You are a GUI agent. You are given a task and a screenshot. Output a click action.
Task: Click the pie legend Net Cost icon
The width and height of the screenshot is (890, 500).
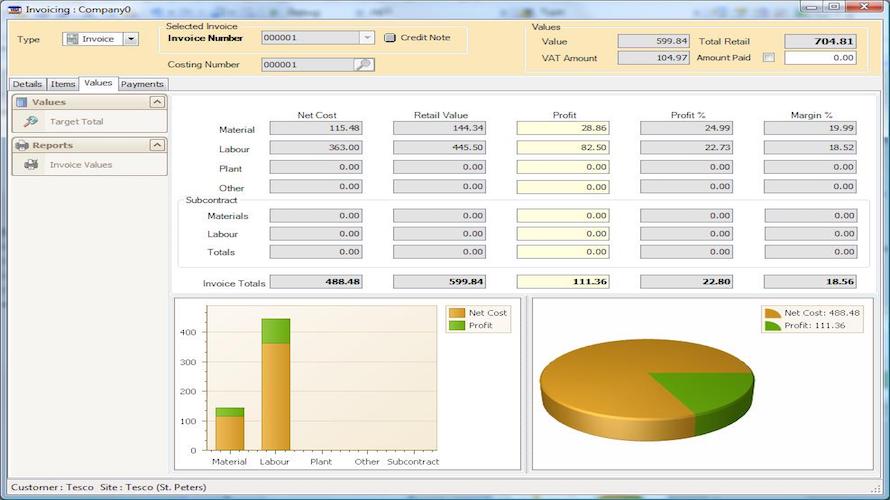[773, 313]
